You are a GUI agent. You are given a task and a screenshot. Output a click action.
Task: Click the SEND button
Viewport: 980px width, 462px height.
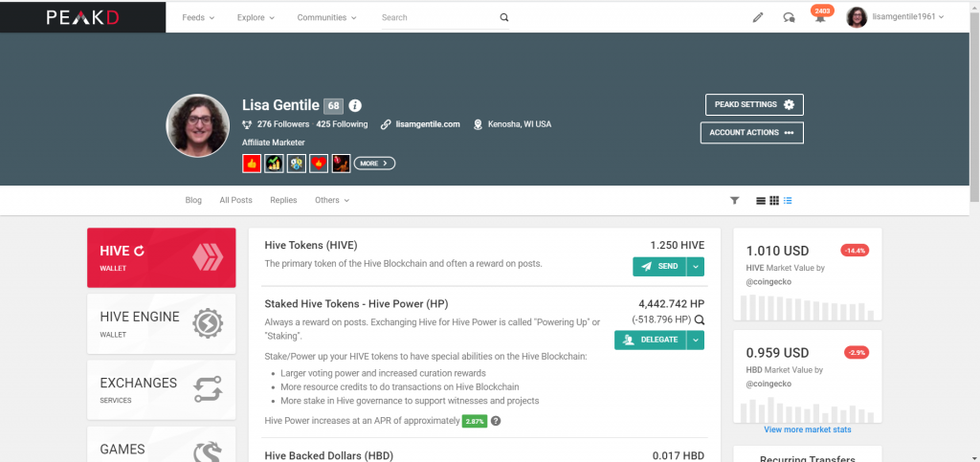click(x=659, y=267)
